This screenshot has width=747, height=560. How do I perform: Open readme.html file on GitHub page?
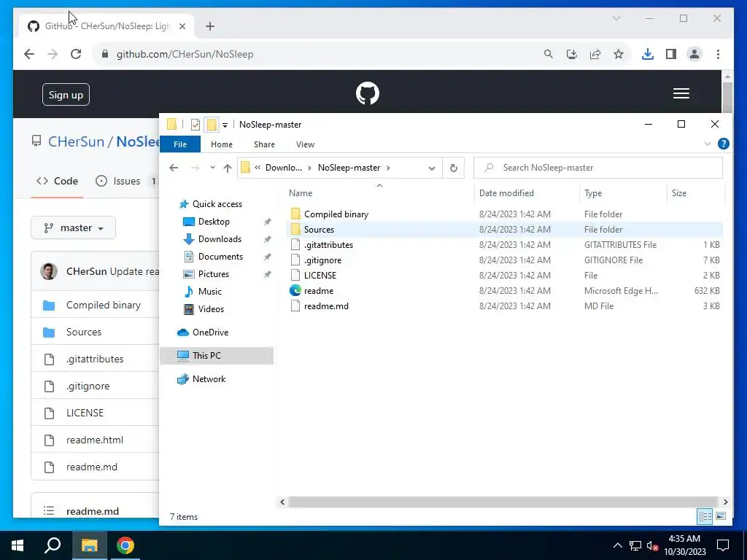coord(95,440)
